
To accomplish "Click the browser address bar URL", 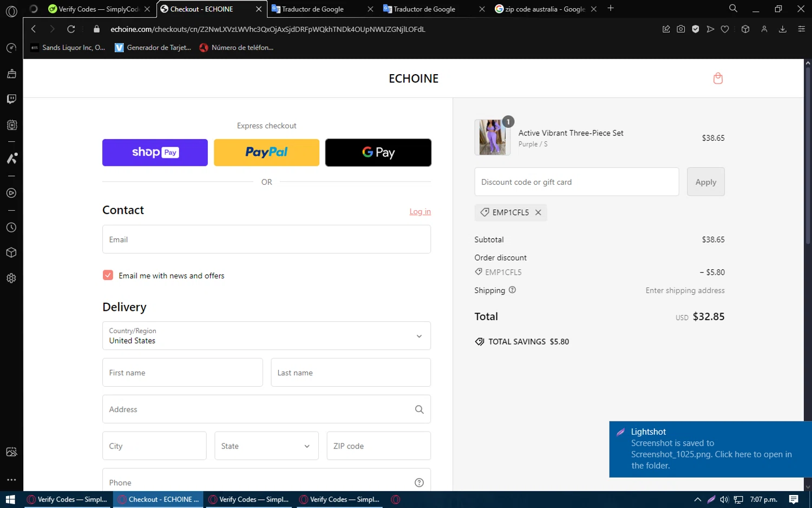I will (x=268, y=29).
